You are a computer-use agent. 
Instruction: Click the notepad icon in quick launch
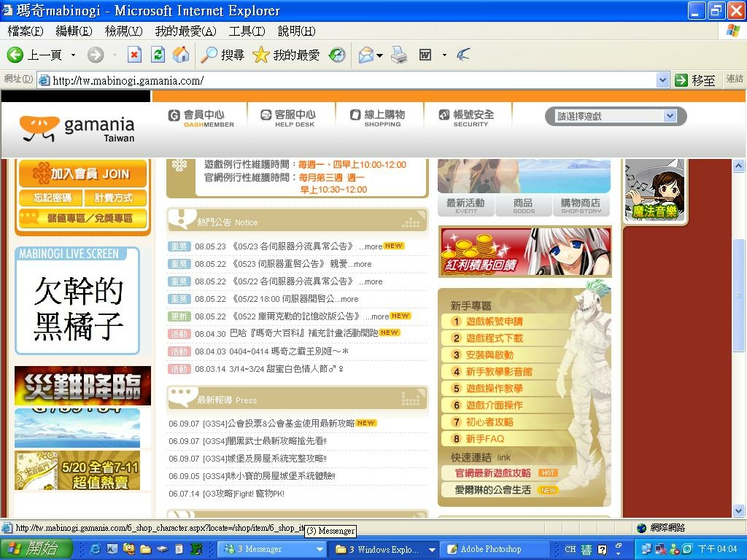[179, 549]
